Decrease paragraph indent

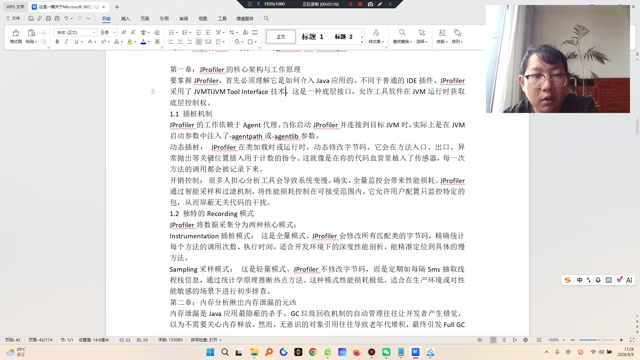199,32
